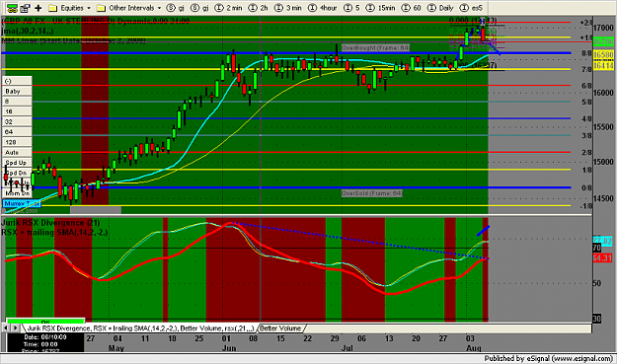
Task: Click the 30 level on indicator axis
Action: pos(596,319)
